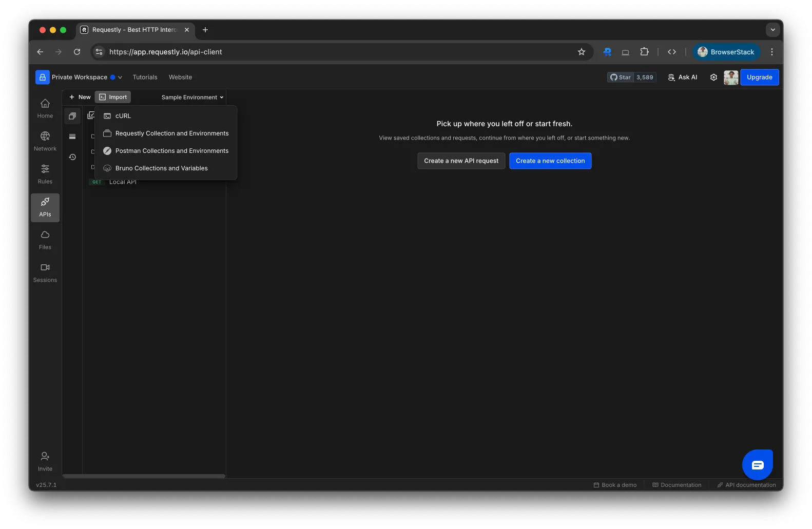
Task: Choose Bruno Collections and Variables import
Action: 166,168
